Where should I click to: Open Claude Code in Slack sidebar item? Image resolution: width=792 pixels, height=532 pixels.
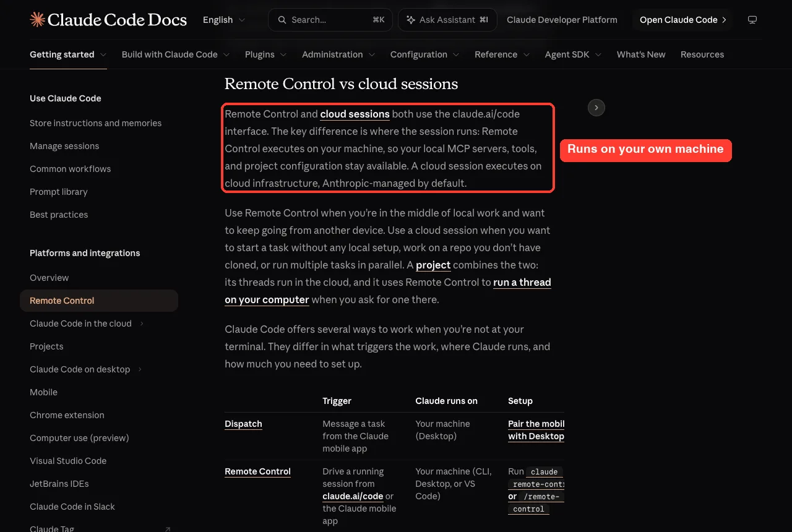[x=72, y=507]
